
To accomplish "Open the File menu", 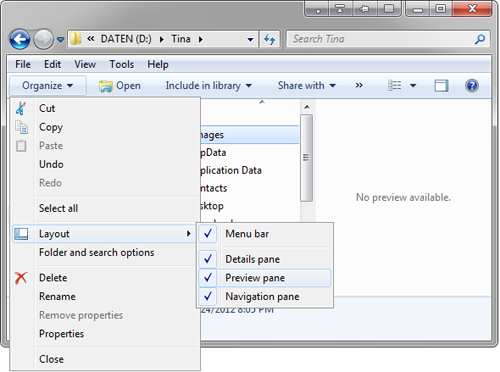I will pos(23,64).
